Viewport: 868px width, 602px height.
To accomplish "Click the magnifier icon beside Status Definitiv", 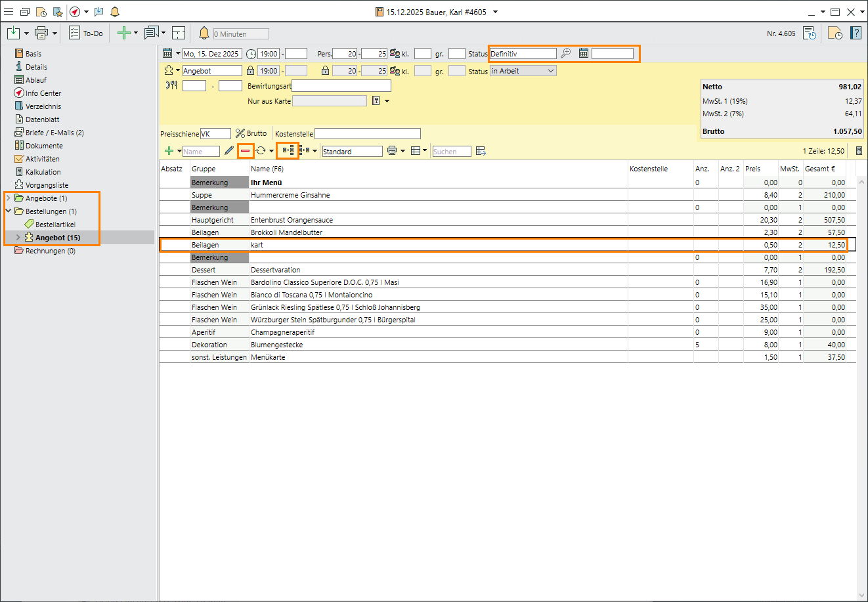I will pos(565,53).
